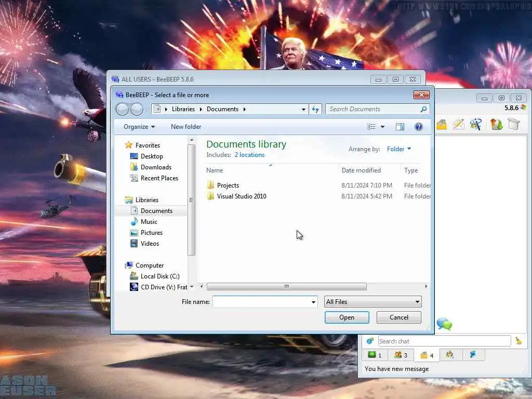The width and height of the screenshot is (532, 399).
Task: Open the recent pages dropdown beside navigation arrows
Action: coord(147,109)
